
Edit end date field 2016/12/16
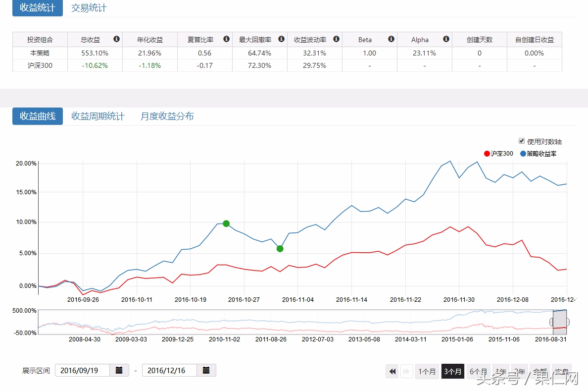pos(169,370)
